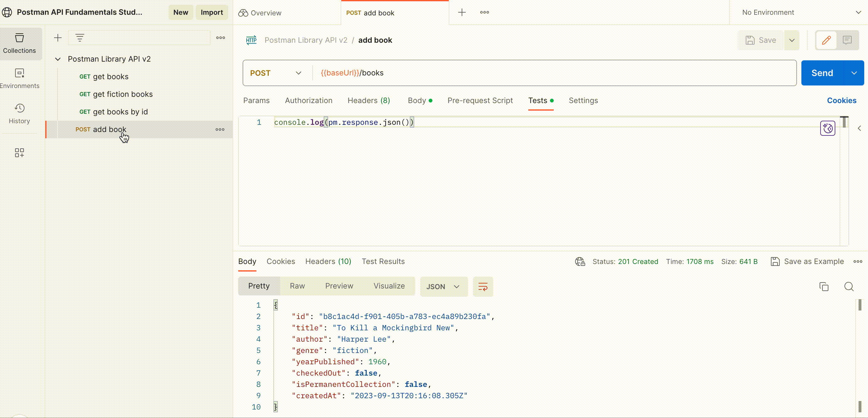Open the Environments sidebar panel
Image resolution: width=868 pixels, height=418 pixels.
[x=19, y=78]
